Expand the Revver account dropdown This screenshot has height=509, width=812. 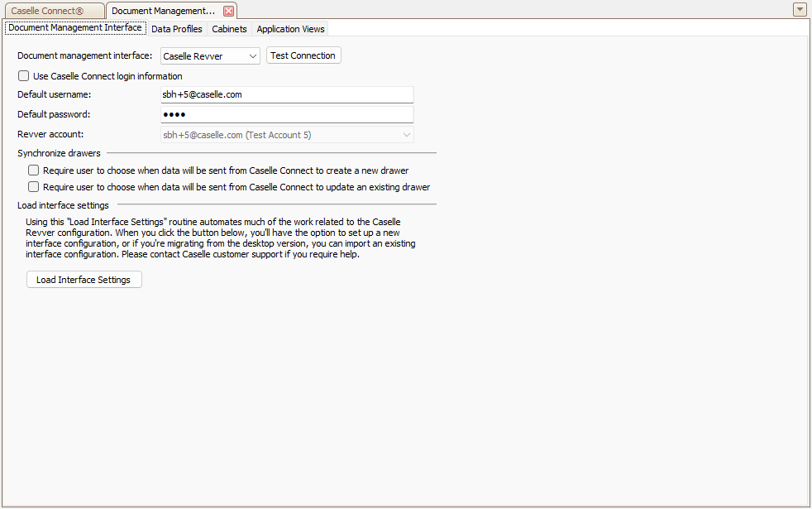coord(287,135)
